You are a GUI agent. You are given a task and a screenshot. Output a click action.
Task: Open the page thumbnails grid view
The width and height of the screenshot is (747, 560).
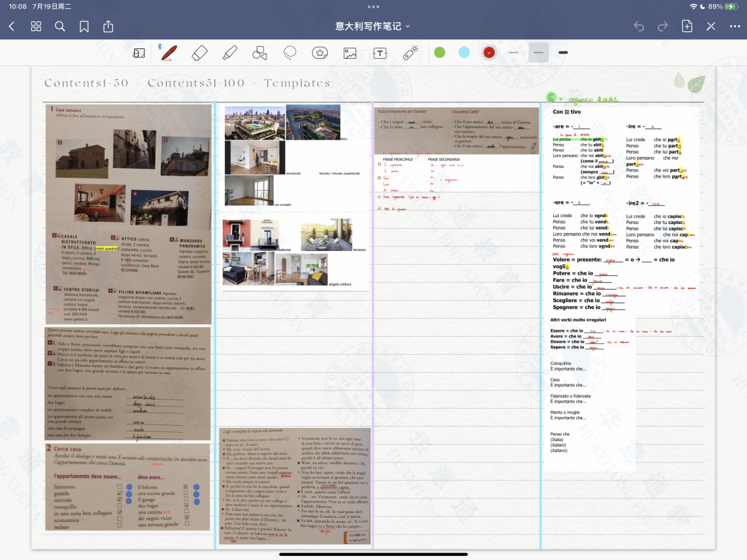(x=36, y=27)
